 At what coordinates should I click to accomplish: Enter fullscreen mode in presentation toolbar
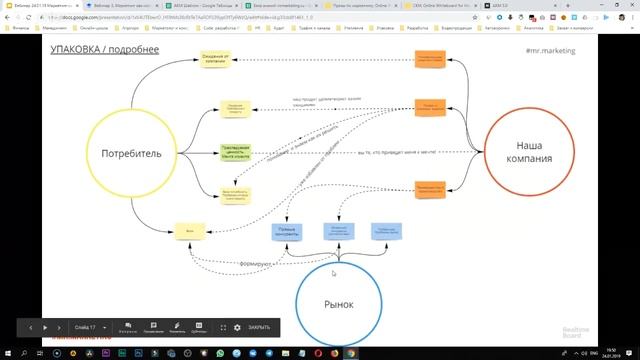[x=223, y=328]
